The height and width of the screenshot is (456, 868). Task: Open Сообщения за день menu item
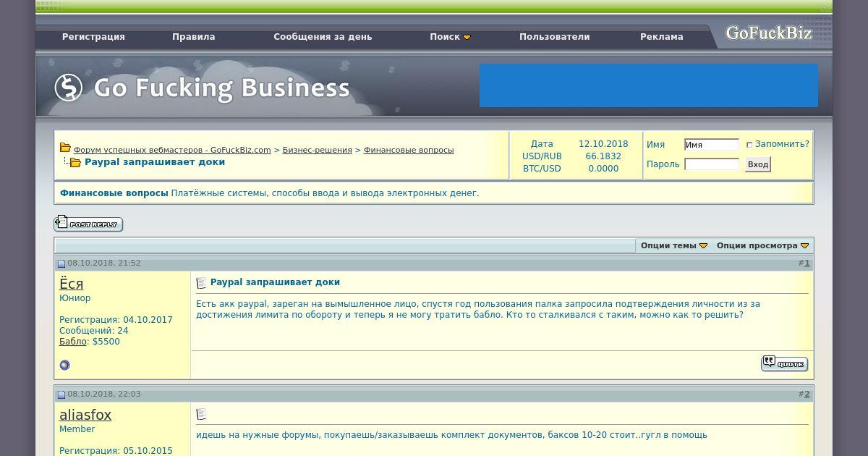323,37
